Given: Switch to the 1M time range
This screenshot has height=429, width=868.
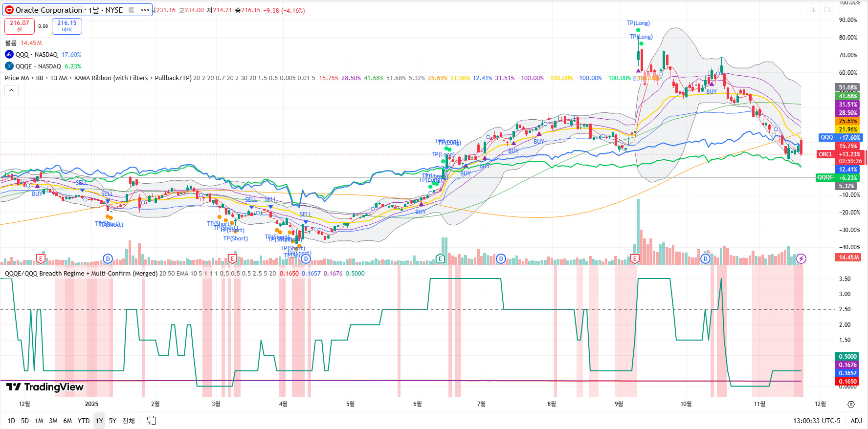Looking at the screenshot, I should (x=39, y=421).
